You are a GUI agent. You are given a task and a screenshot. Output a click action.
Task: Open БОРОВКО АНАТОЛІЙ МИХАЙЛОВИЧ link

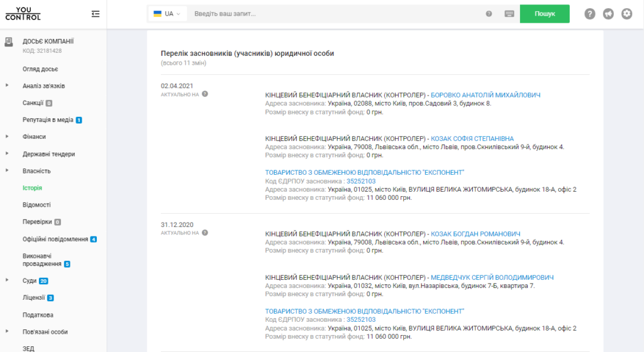[486, 95]
